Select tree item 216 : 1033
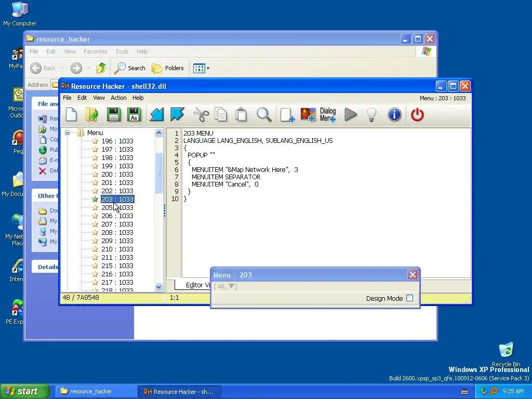 coord(117,274)
